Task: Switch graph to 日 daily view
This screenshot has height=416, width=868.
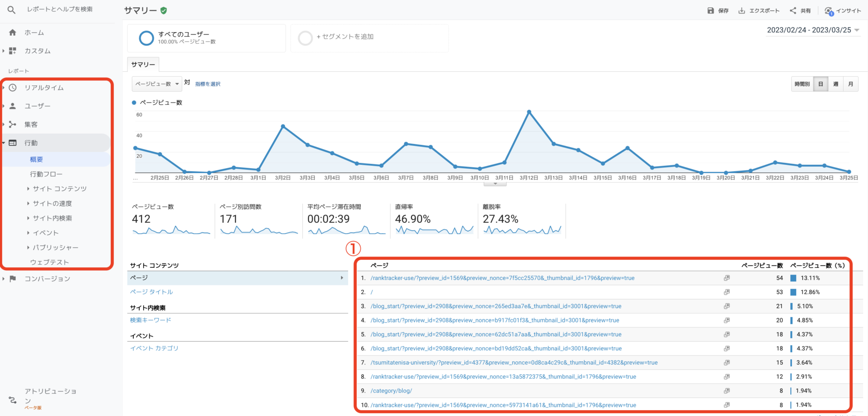Action: [x=821, y=84]
